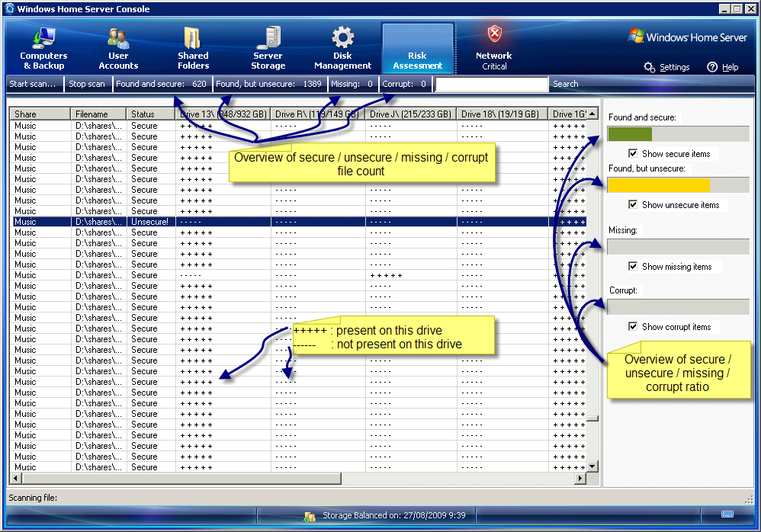Click the Corrupt ratio bar

[x=678, y=306]
